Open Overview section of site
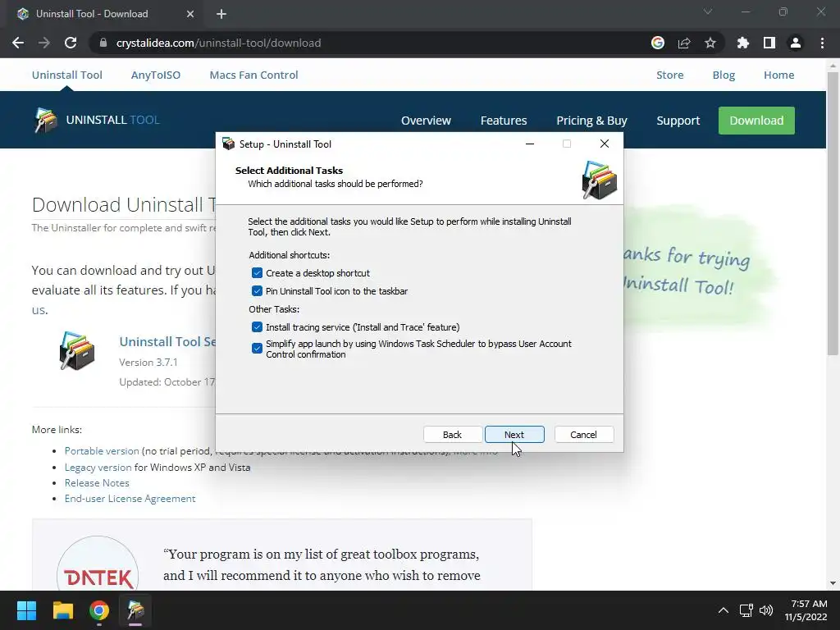The height and width of the screenshot is (630, 840). point(426,121)
